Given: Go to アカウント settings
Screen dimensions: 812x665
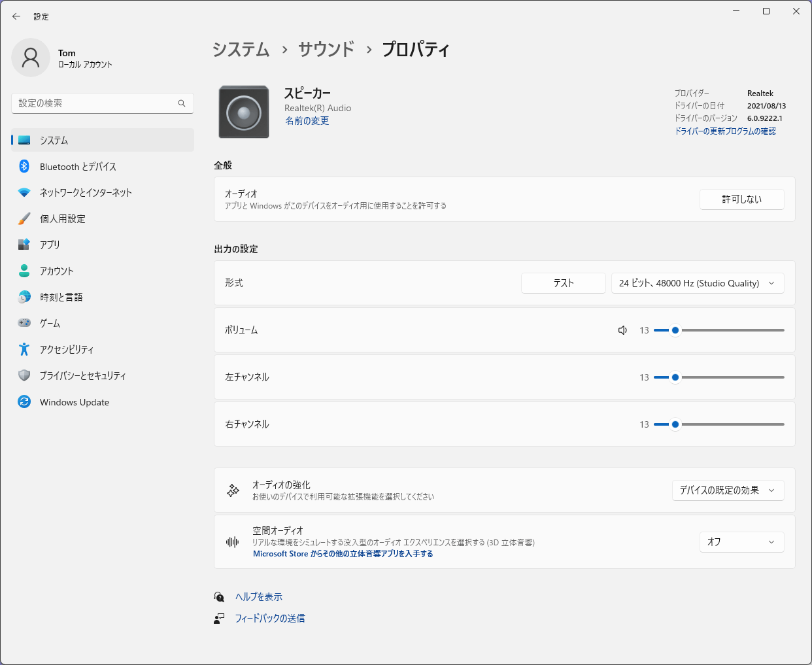Looking at the screenshot, I should (103, 271).
